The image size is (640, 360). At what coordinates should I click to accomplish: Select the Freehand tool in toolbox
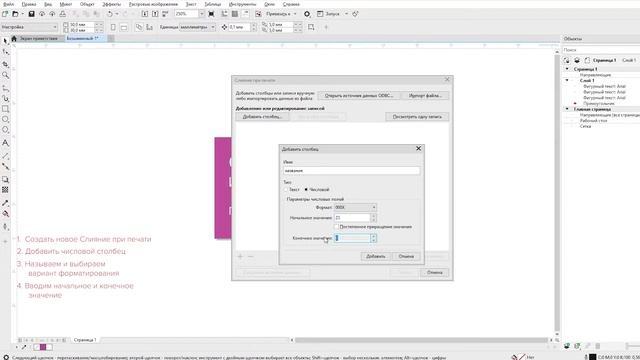click(5, 88)
